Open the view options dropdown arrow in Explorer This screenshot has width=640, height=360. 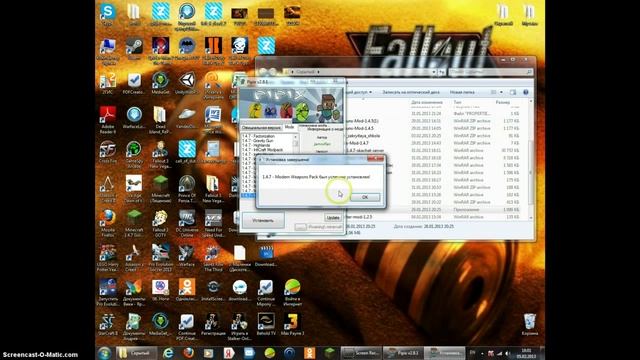pos(501,92)
